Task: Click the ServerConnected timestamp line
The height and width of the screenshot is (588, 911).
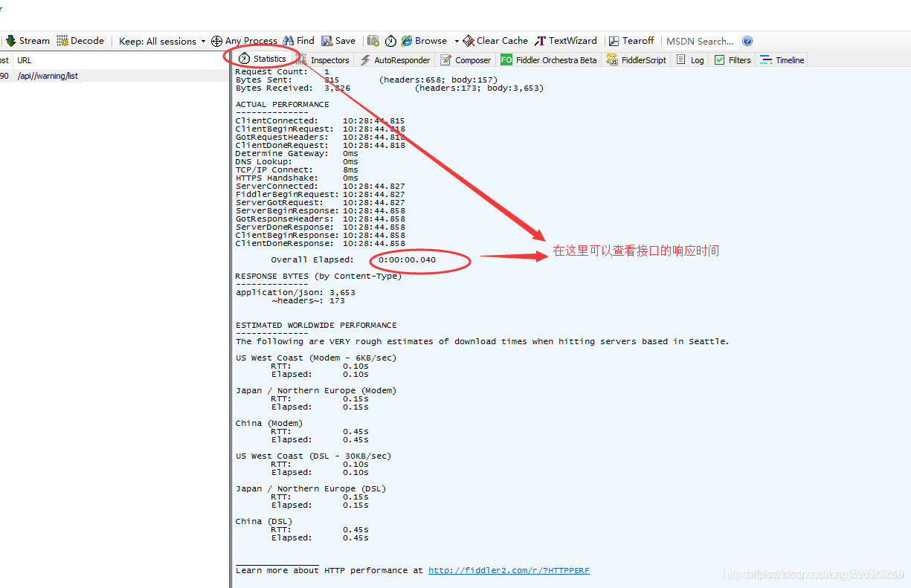Action: 321,187
